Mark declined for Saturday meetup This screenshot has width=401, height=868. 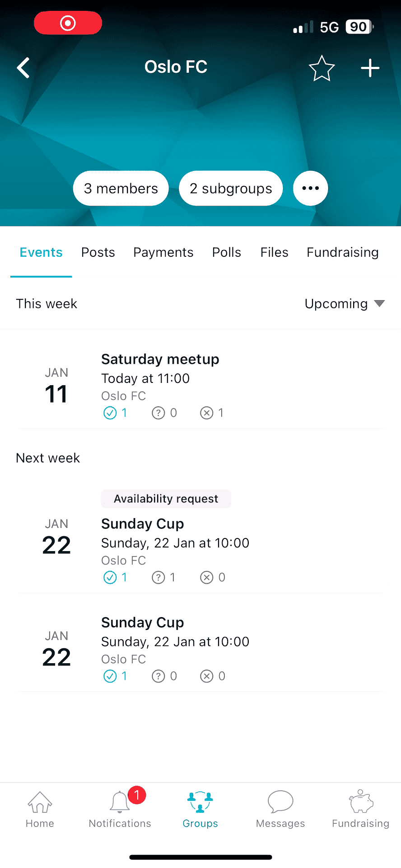click(x=207, y=413)
